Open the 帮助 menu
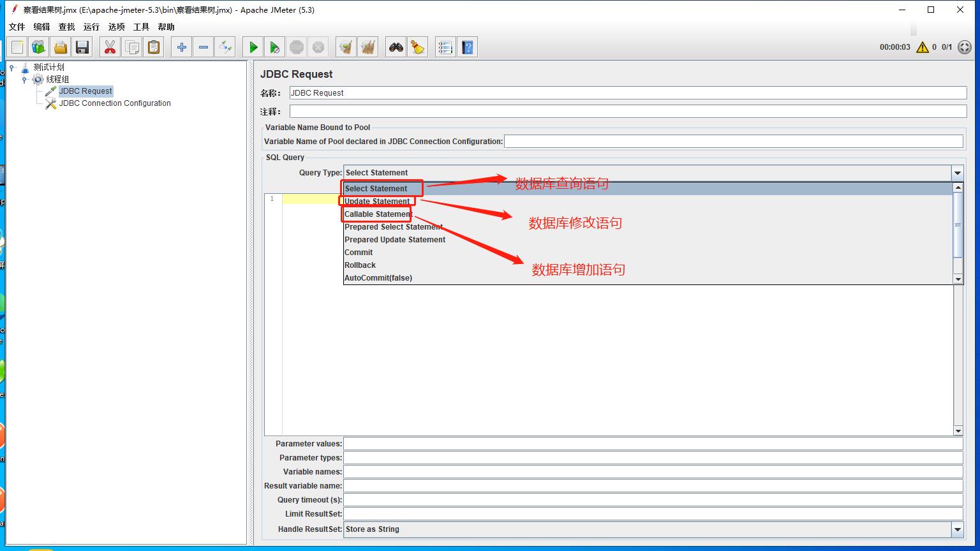980x551 pixels. pos(166,27)
